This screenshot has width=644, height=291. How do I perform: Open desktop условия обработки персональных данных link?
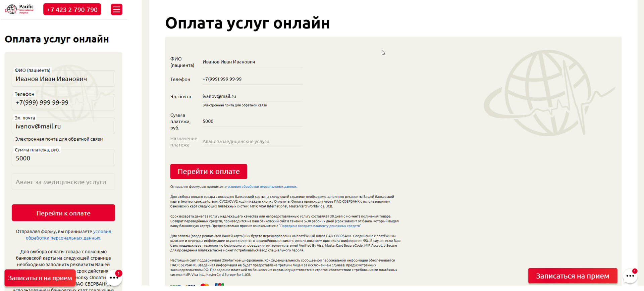click(x=262, y=187)
